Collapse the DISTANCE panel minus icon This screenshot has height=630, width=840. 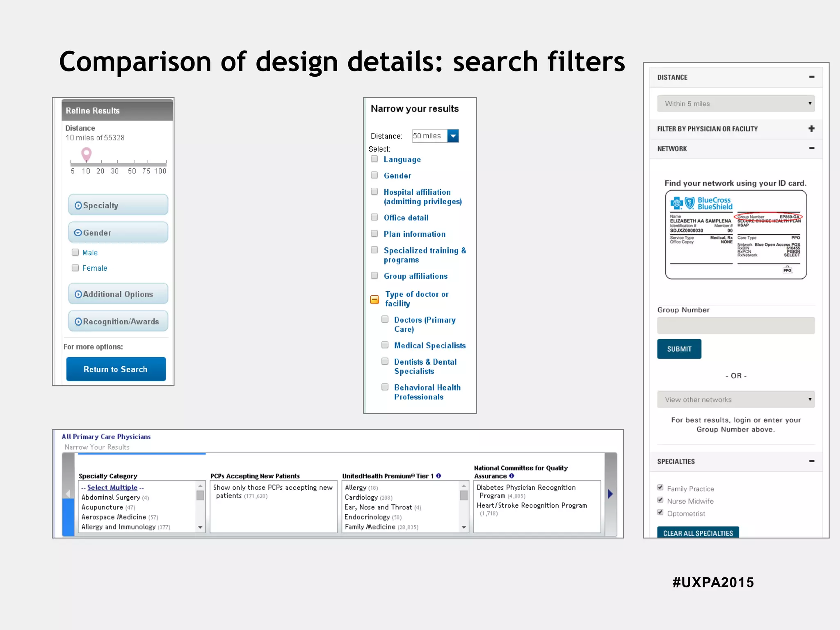click(x=812, y=77)
